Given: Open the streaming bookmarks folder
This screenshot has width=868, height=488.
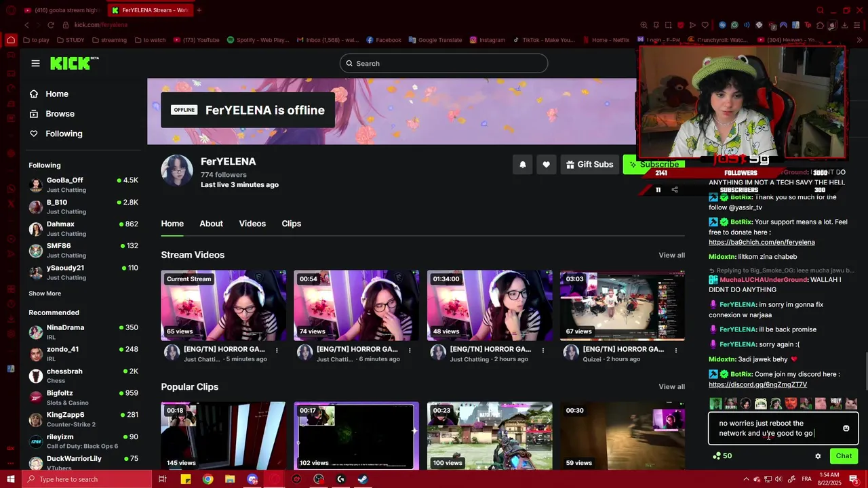Looking at the screenshot, I should click(109, 40).
